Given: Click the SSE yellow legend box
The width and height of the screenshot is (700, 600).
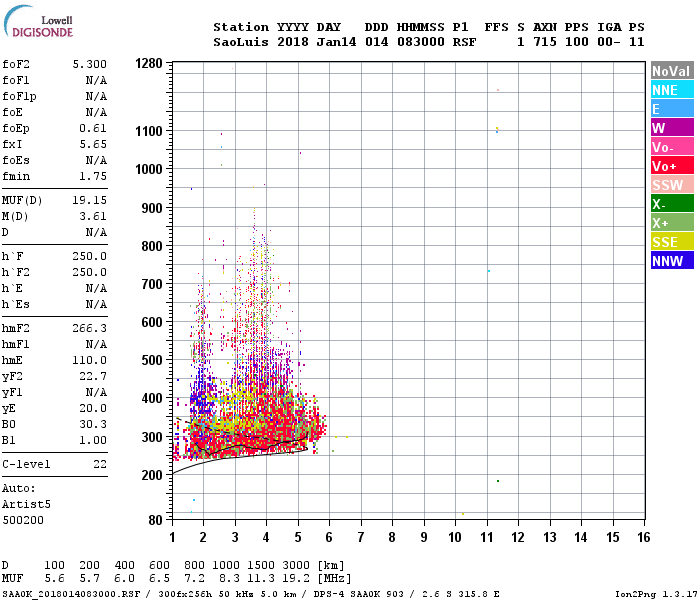Looking at the screenshot, I should [x=672, y=242].
